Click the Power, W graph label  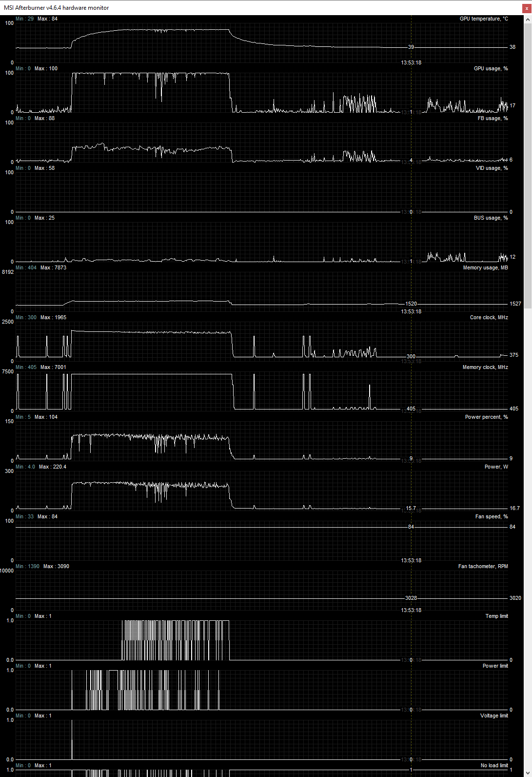click(496, 467)
